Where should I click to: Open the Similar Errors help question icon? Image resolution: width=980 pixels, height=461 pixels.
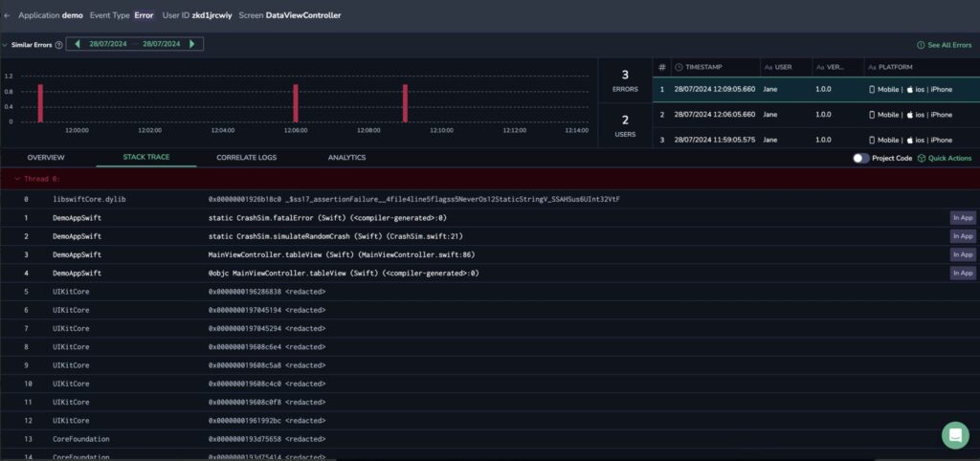58,45
